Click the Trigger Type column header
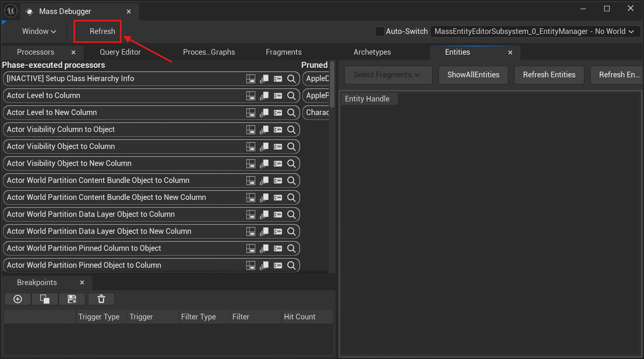644x359 pixels. (102, 317)
